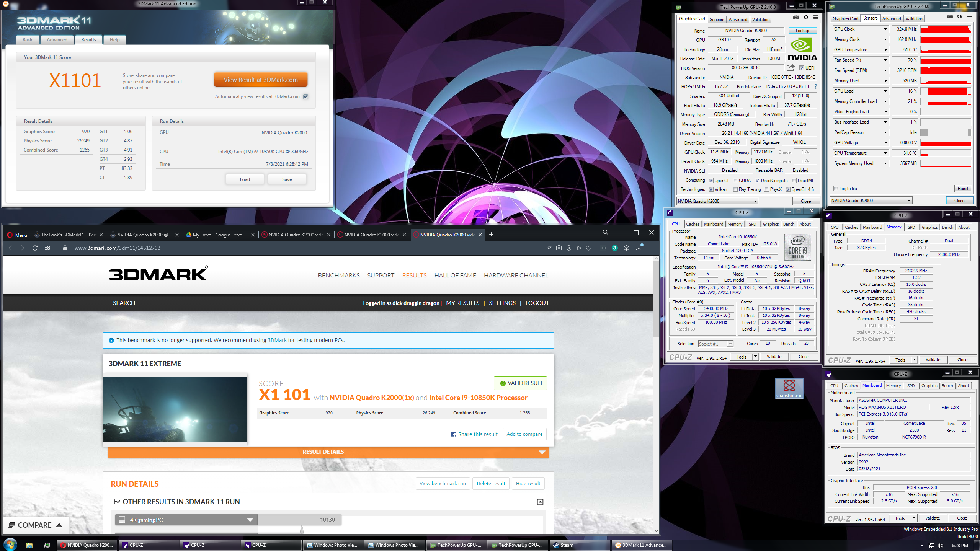
Task: Open PerfCap Reason sensor dropdown
Action: [885, 132]
